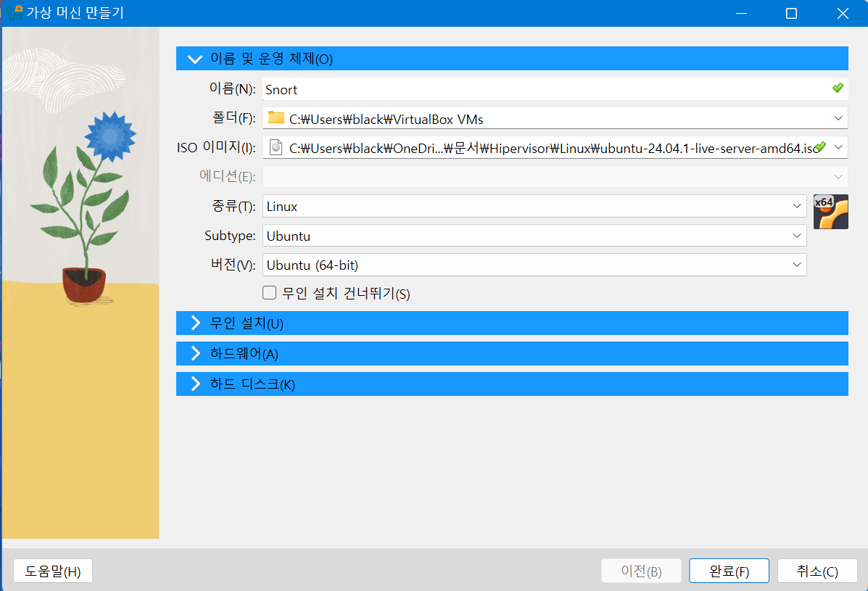
Task: Open the 종류 Linux dropdown
Action: pos(797,207)
